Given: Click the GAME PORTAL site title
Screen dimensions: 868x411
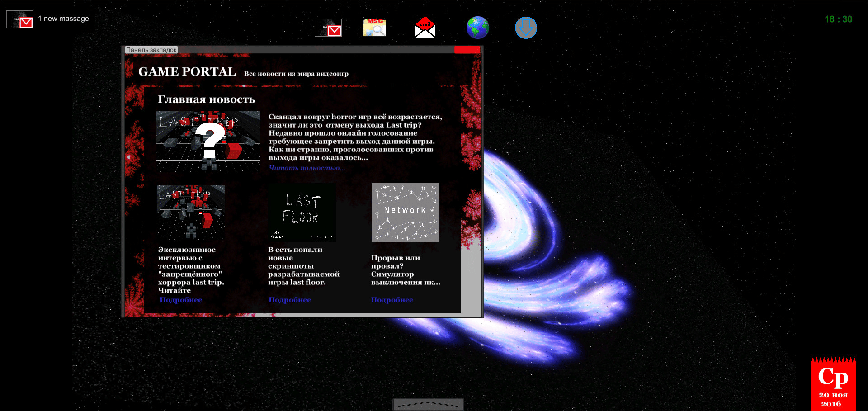Looking at the screenshot, I should 187,72.
